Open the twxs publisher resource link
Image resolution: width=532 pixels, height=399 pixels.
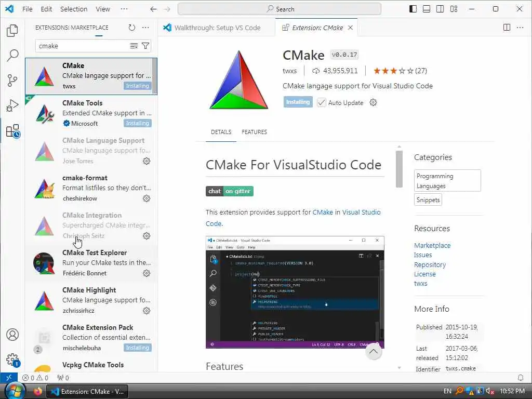pos(420,283)
